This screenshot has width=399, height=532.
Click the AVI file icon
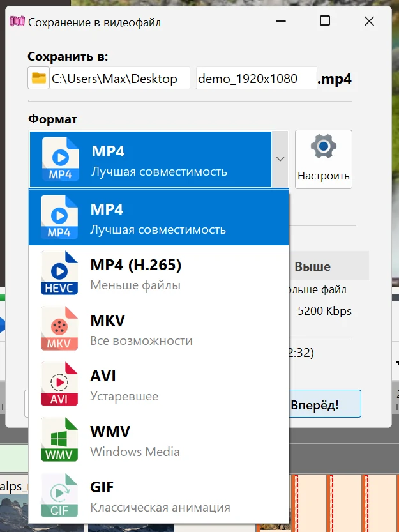[x=59, y=384]
